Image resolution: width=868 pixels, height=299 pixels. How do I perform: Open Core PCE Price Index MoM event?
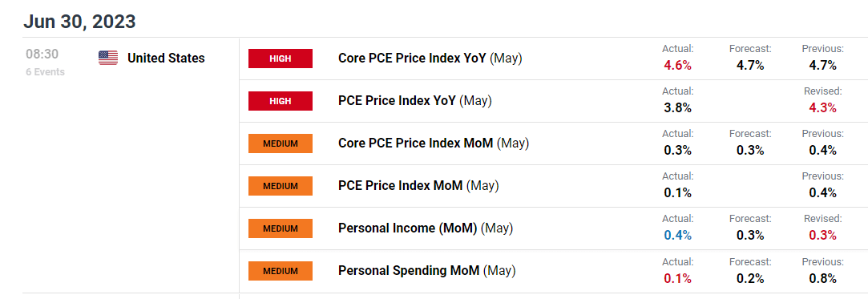click(x=434, y=143)
